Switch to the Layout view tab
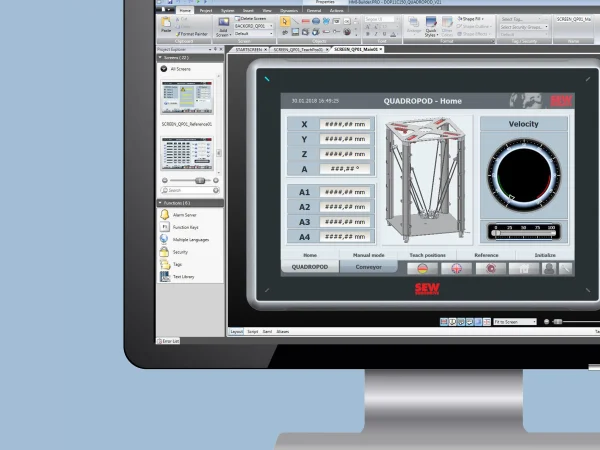 tap(236, 331)
